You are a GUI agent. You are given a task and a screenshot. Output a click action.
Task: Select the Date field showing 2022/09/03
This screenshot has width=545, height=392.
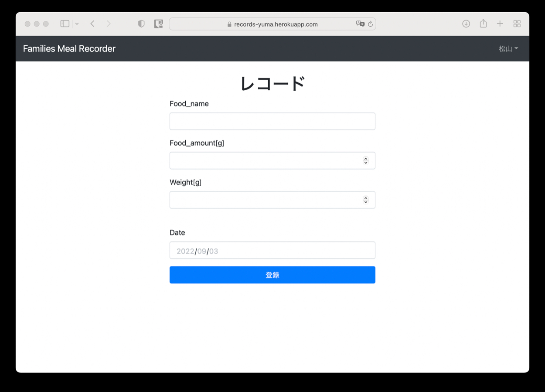pos(272,251)
